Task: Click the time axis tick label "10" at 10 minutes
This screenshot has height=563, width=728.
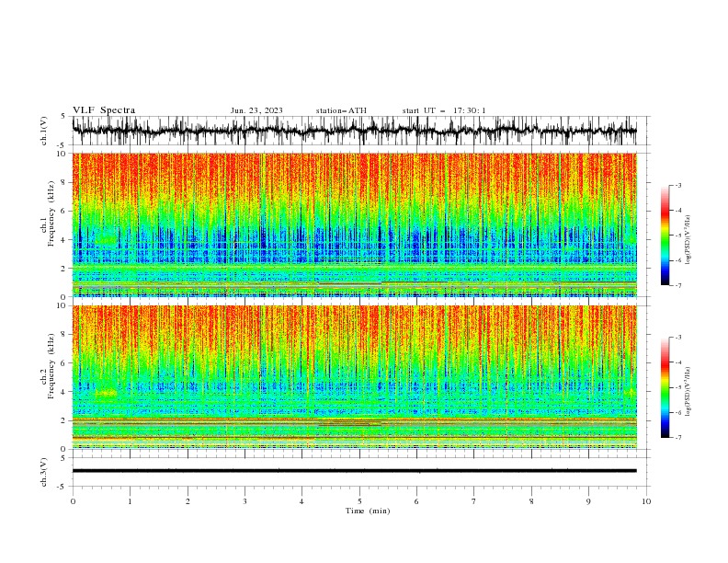Action: click(646, 501)
